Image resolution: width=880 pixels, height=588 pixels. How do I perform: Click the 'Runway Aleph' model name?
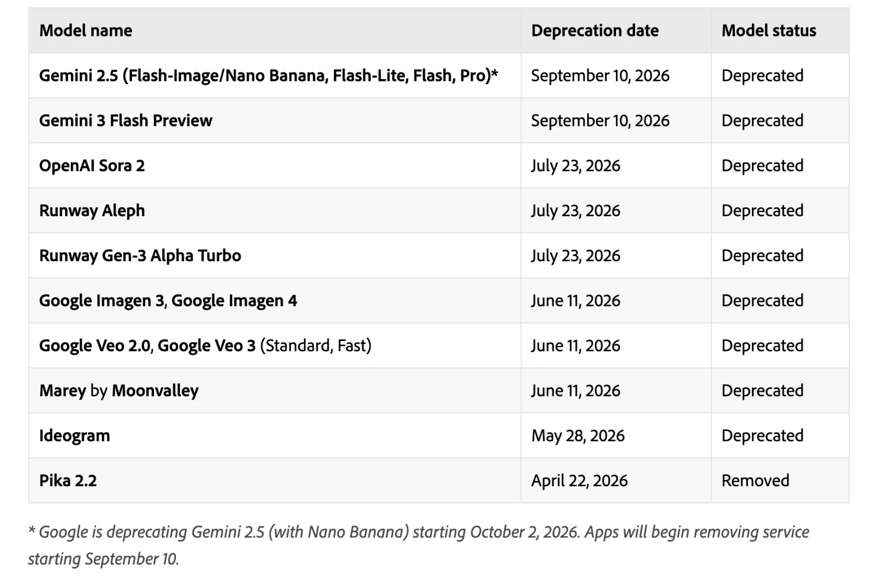click(92, 211)
